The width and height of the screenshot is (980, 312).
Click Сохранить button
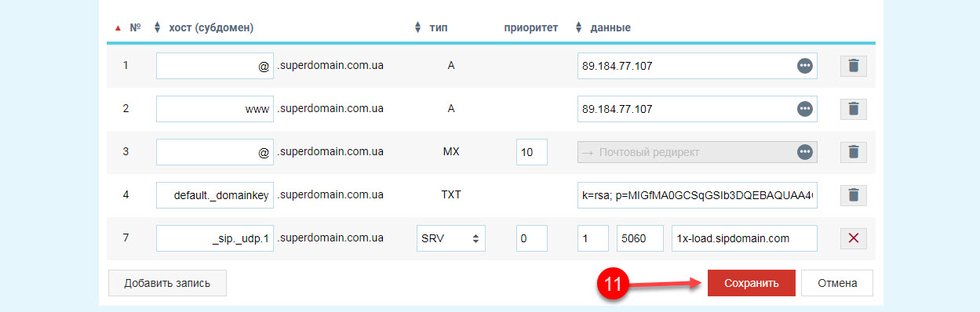(x=752, y=283)
